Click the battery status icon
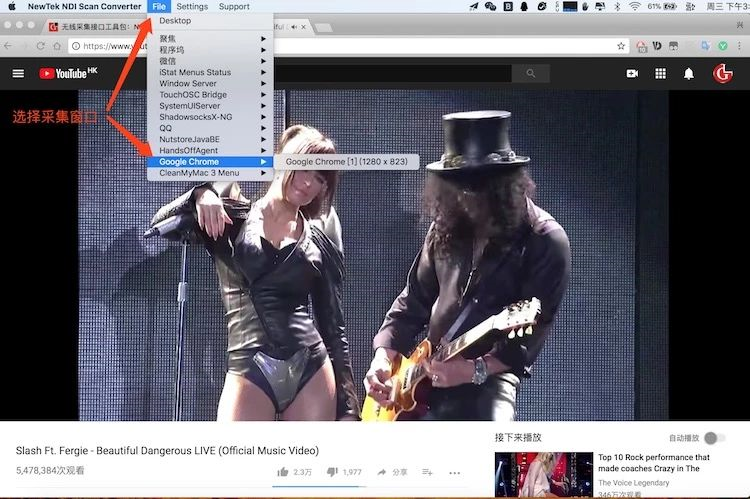This screenshot has height=499, width=750. tap(670, 6)
